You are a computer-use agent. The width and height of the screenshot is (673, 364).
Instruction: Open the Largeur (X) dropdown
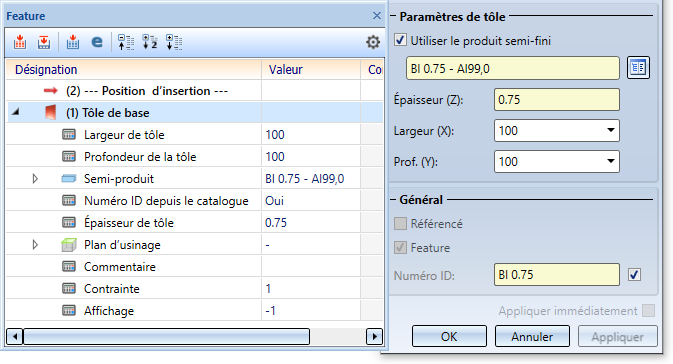610,130
